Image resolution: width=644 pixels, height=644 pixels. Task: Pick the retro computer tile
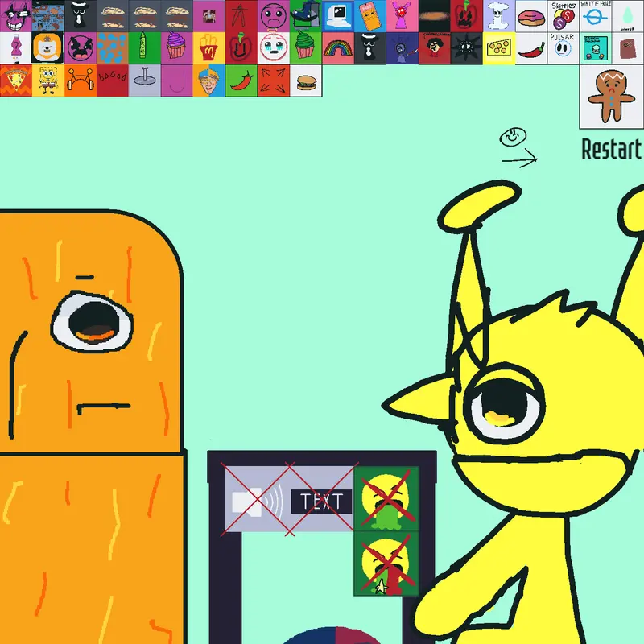338,16
